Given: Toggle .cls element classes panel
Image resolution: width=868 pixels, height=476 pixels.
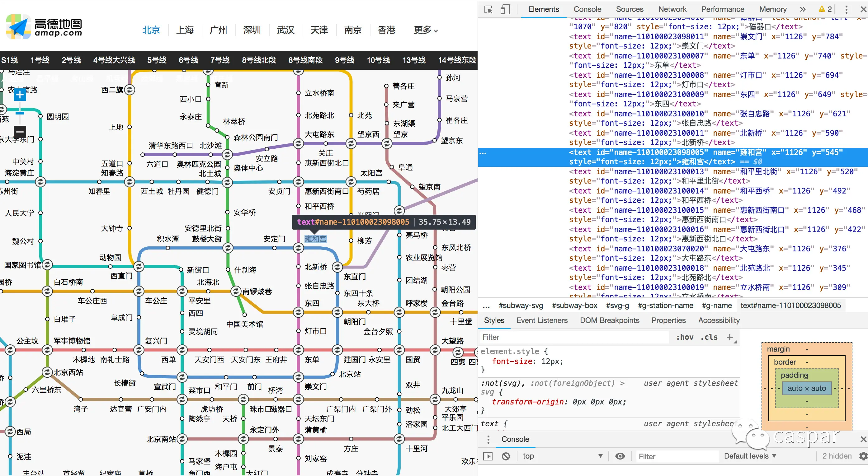Looking at the screenshot, I should click(709, 337).
